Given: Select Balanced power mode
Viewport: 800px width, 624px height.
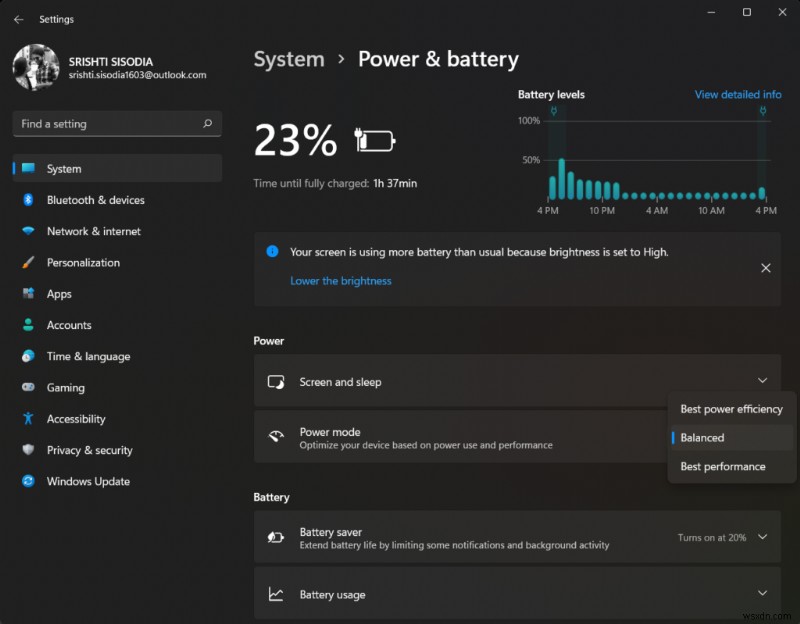Looking at the screenshot, I should point(703,437).
